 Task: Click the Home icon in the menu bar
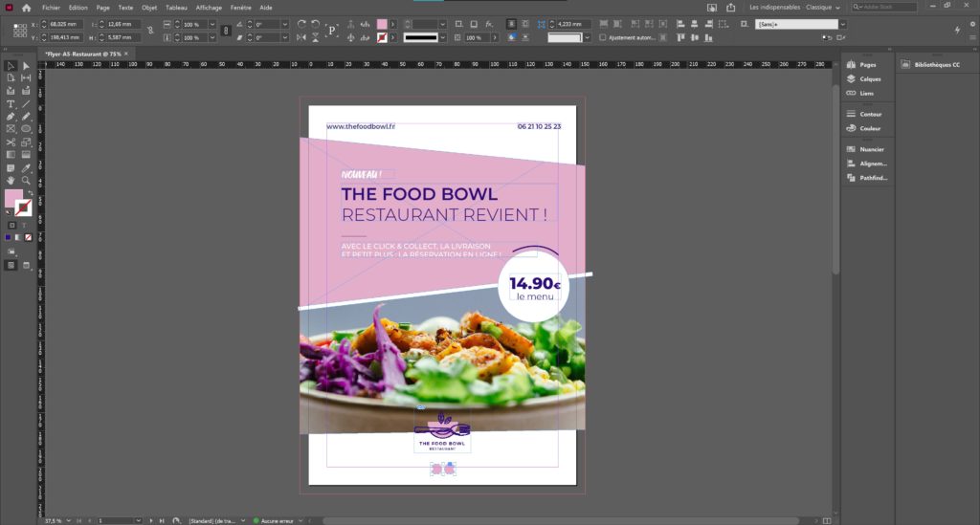26,8
